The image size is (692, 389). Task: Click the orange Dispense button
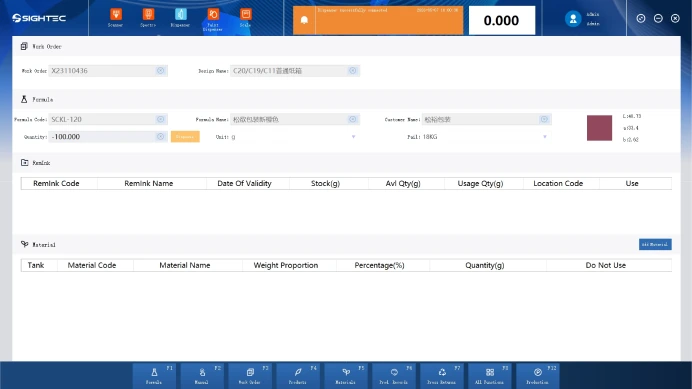click(x=185, y=137)
